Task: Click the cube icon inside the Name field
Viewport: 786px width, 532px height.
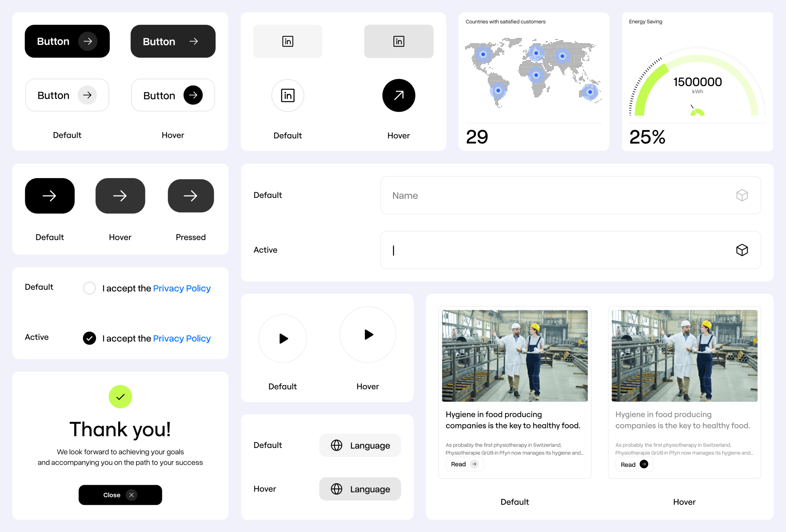Action: (x=743, y=195)
